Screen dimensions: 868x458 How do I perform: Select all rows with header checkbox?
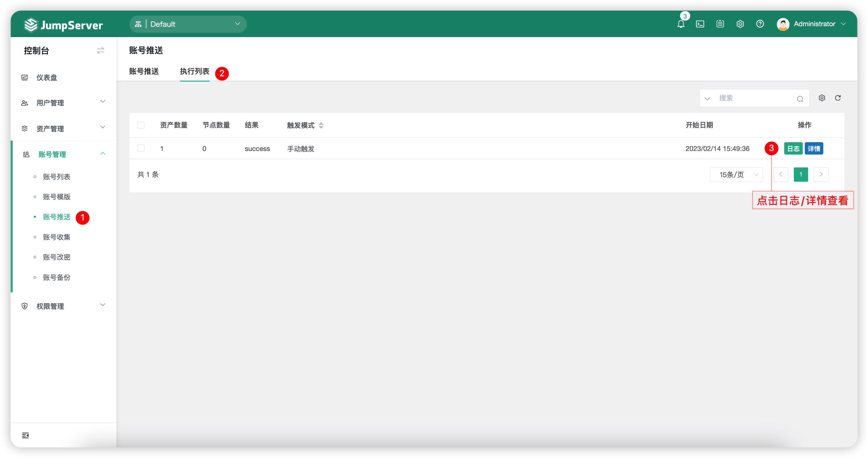141,125
